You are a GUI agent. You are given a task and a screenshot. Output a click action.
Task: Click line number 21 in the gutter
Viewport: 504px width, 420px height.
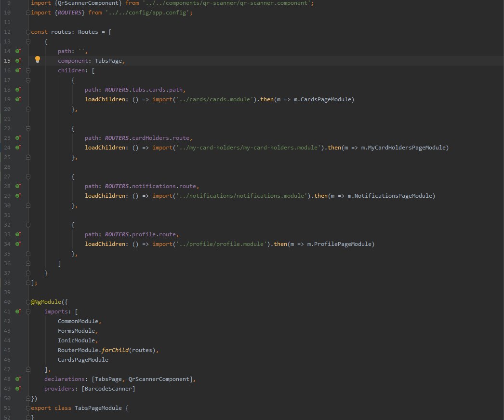[x=7, y=119]
